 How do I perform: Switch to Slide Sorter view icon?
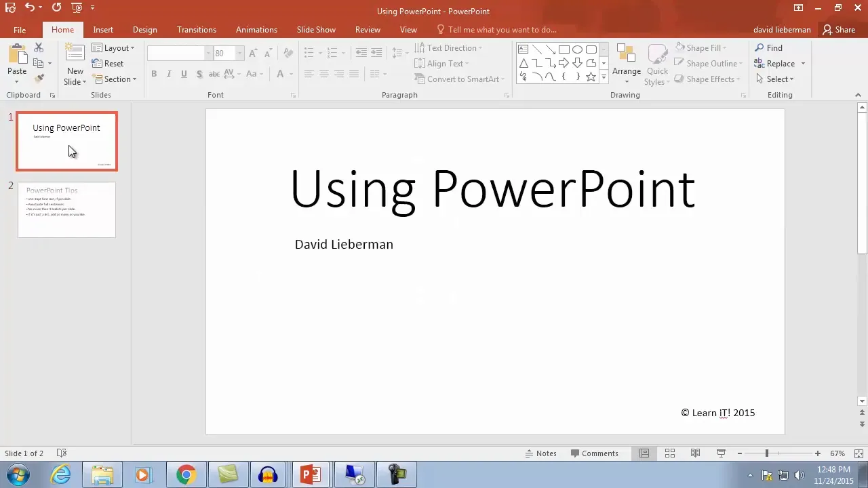[669, 453]
